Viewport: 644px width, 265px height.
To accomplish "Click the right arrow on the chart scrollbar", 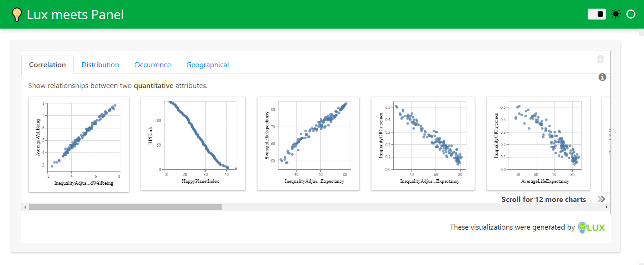I will [x=606, y=206].
